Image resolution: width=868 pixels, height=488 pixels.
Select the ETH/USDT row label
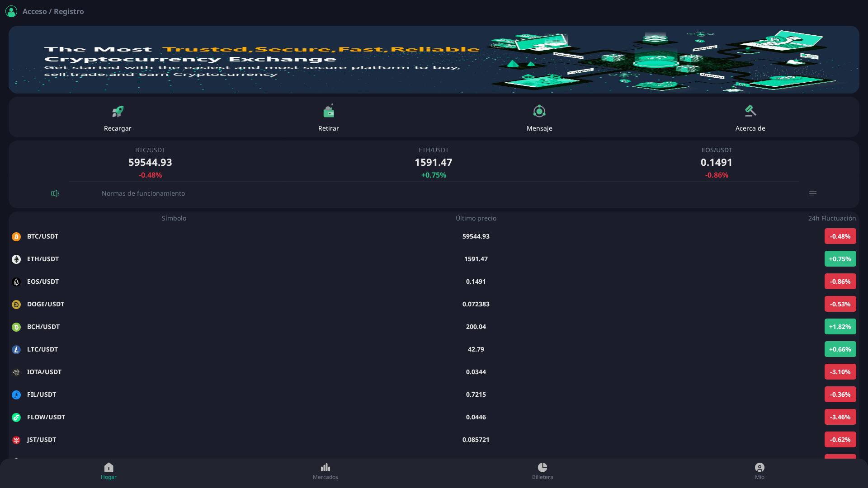(43, 259)
